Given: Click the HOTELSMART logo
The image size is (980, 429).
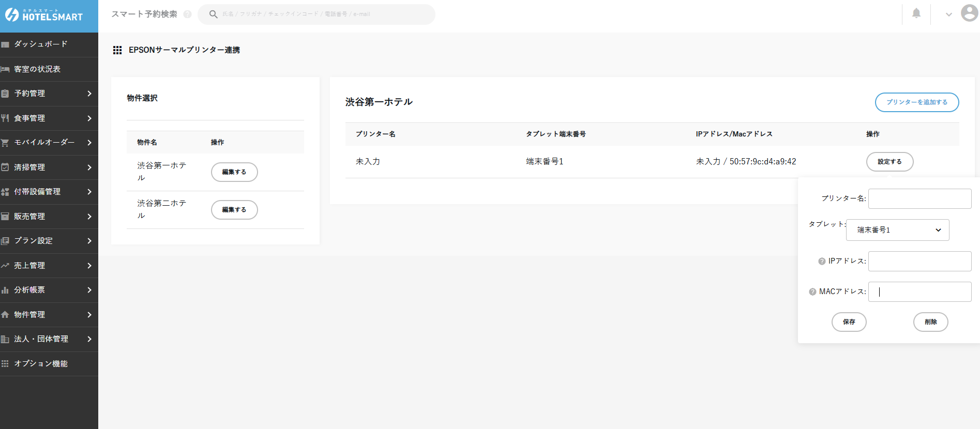Looking at the screenshot, I should tap(44, 16).
